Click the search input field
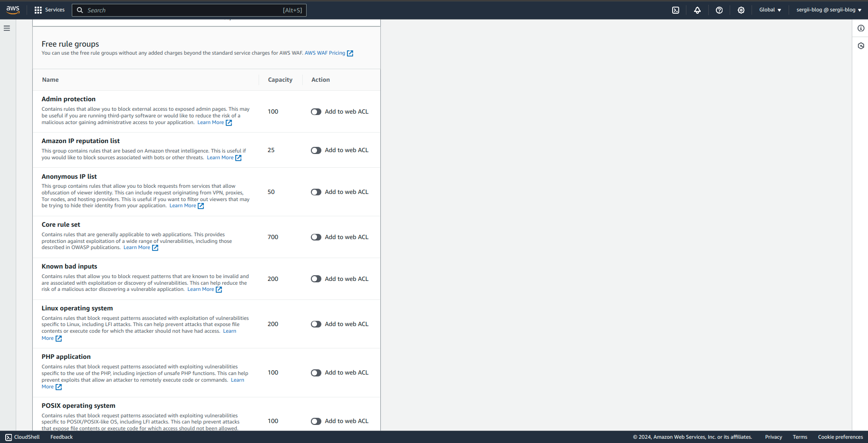 tap(189, 10)
